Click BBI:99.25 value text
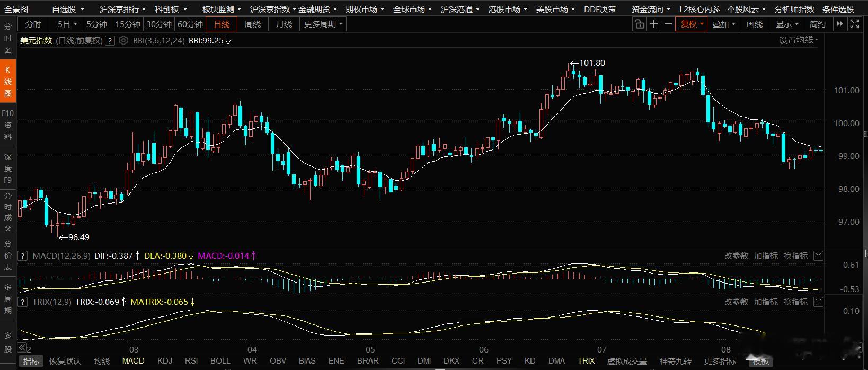The image size is (868, 370). 206,40
